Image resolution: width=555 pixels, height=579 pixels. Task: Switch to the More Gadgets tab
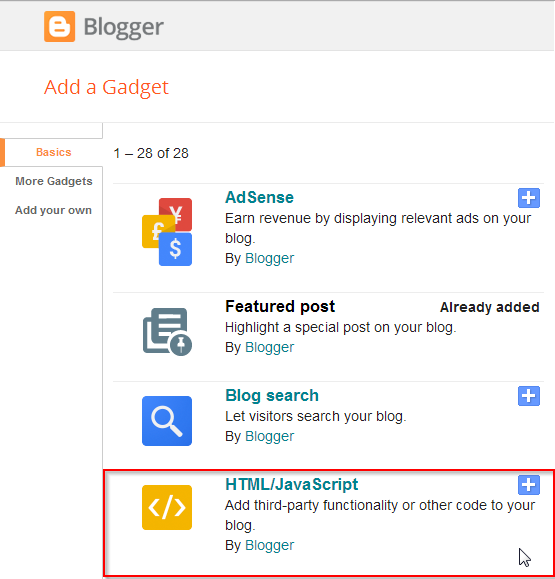54,181
